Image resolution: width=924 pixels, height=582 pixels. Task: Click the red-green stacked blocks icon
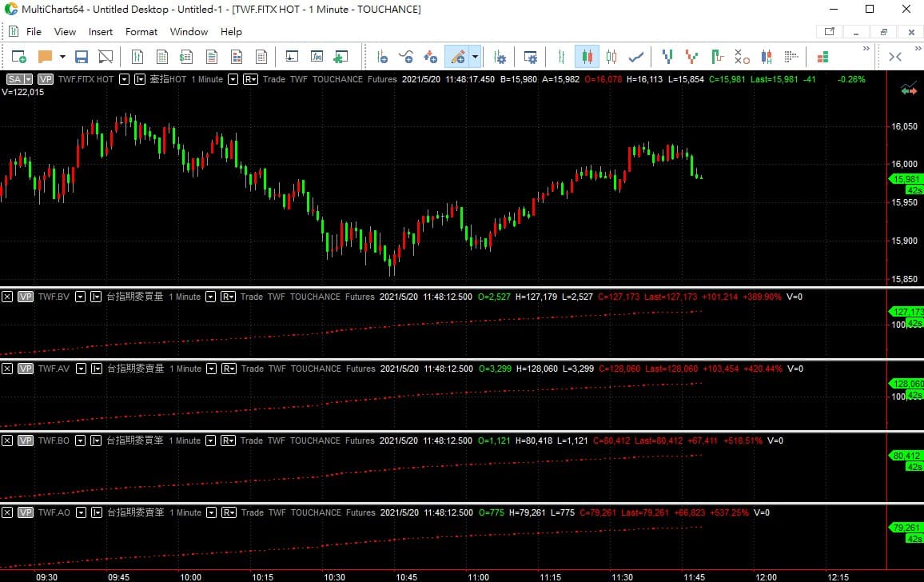[822, 57]
